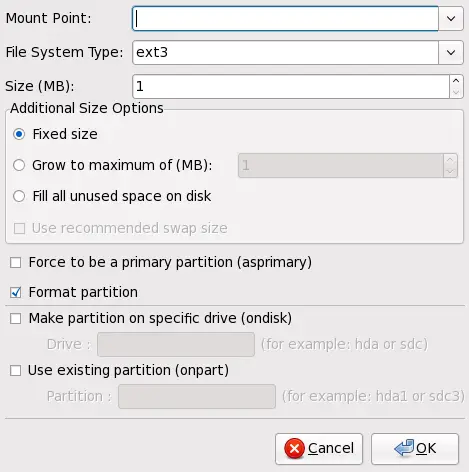Click the OK button

pyautogui.click(x=415, y=449)
